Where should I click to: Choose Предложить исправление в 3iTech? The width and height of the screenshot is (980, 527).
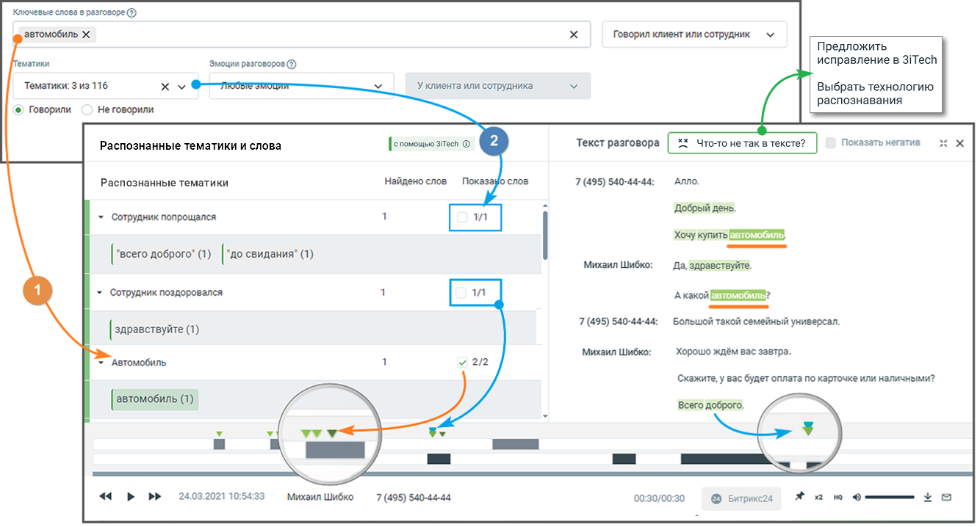[877, 53]
